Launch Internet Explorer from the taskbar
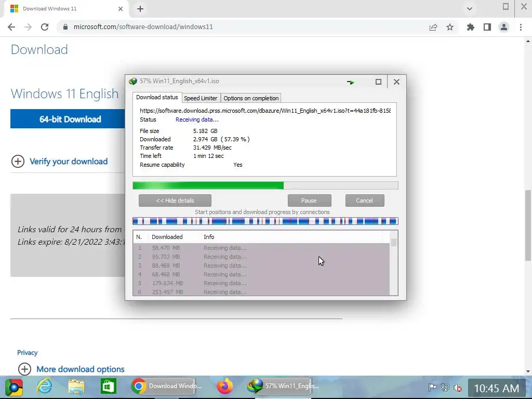Screen dimensions: 532x399 coord(45,387)
